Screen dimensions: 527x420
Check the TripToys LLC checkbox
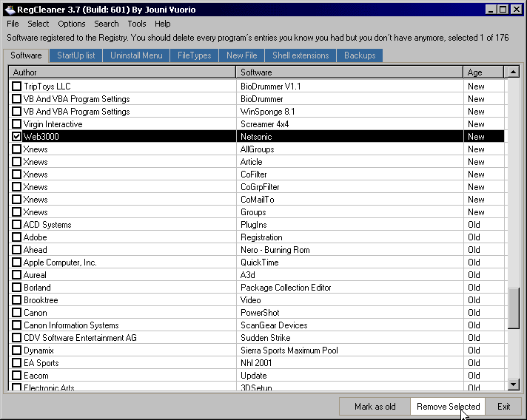[16, 87]
